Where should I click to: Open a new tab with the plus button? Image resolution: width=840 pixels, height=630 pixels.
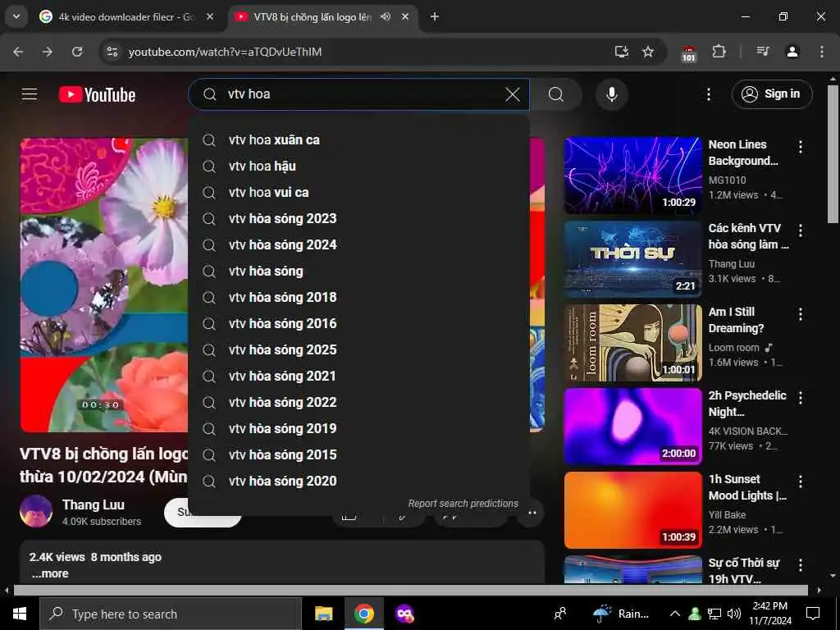(435, 16)
